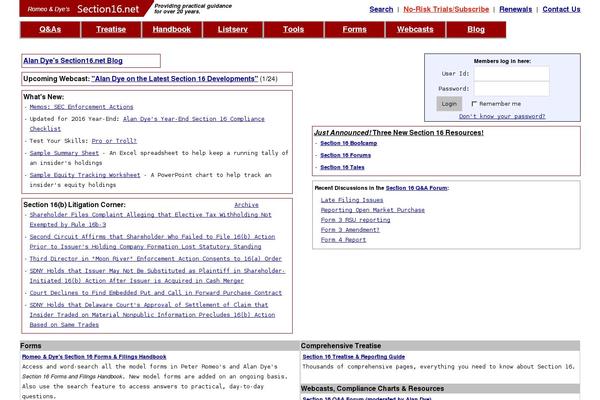Open Alan Dye's Year-End Section 16 Compliance Checklist
This screenshot has width=600, height=400.
(147, 124)
